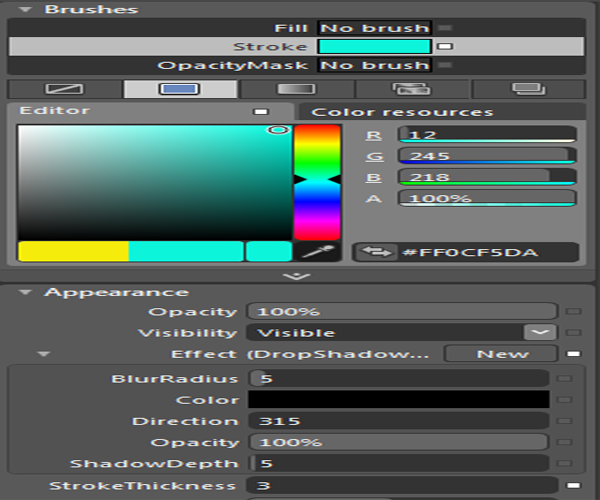Select the Solid color brush tab

point(179,89)
